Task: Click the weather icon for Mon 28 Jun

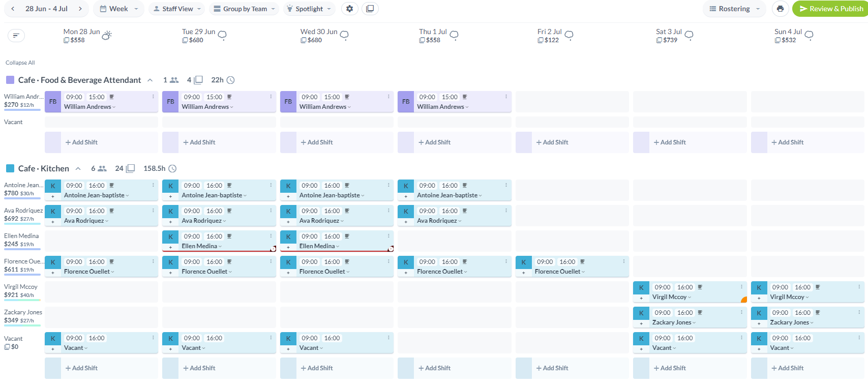Action: click(107, 36)
